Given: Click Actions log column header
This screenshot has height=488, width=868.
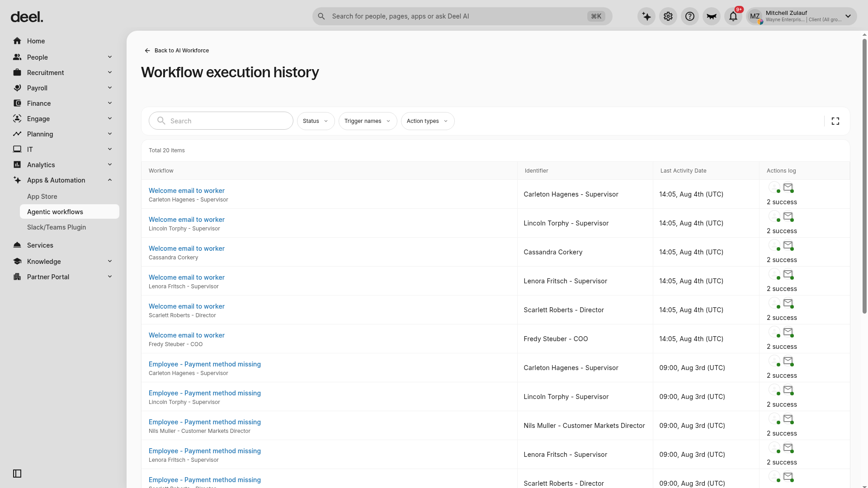Looking at the screenshot, I should tap(781, 171).
